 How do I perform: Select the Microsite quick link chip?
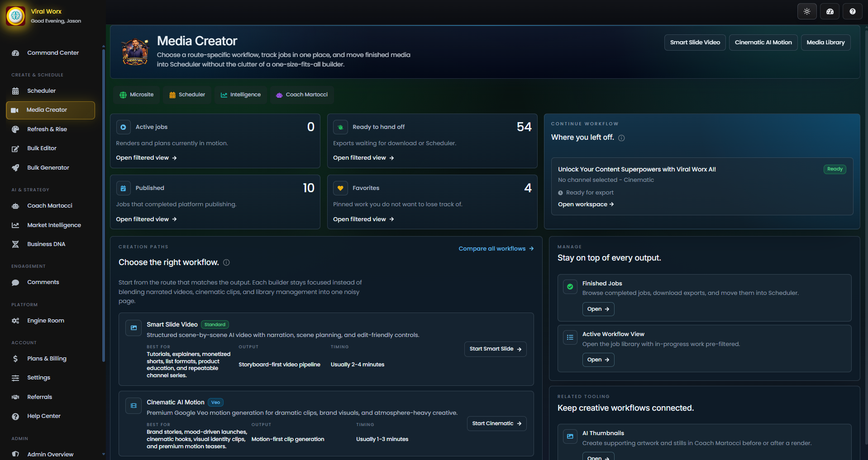pyautogui.click(x=136, y=95)
